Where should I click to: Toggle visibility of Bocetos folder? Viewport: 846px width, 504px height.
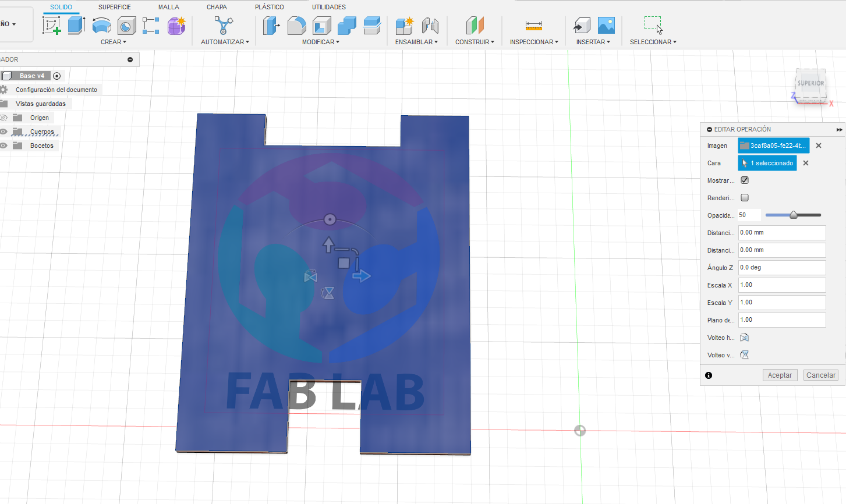3,145
